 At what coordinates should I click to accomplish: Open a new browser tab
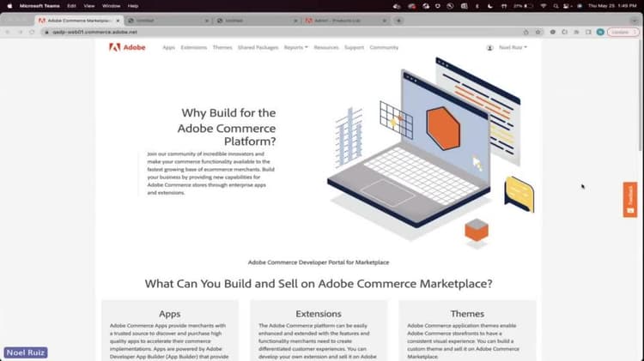pos(398,21)
